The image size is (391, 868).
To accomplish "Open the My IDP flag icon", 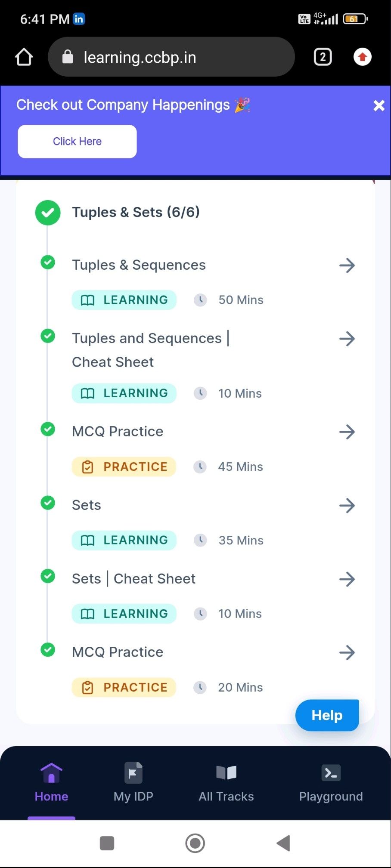I will coord(133,773).
